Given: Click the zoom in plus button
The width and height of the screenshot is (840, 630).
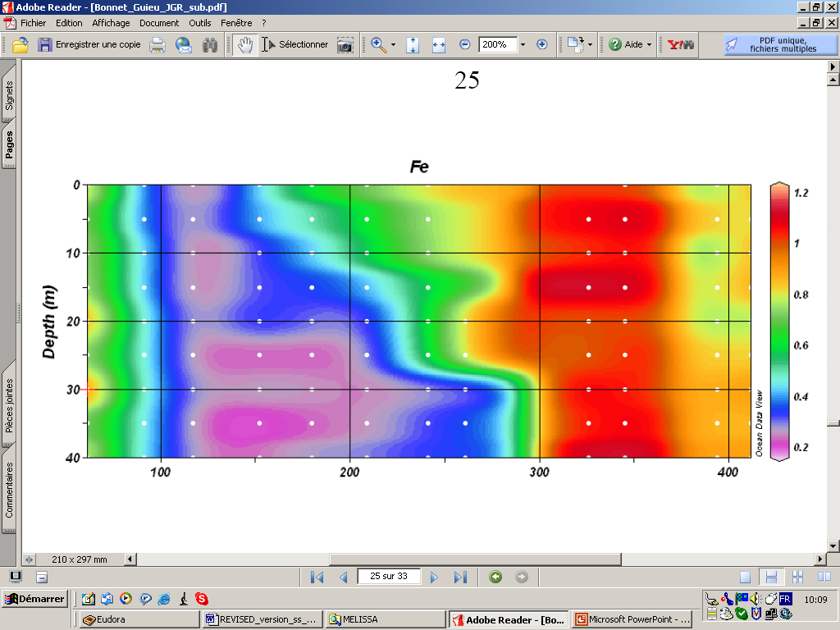Looking at the screenshot, I should pyautogui.click(x=541, y=44).
